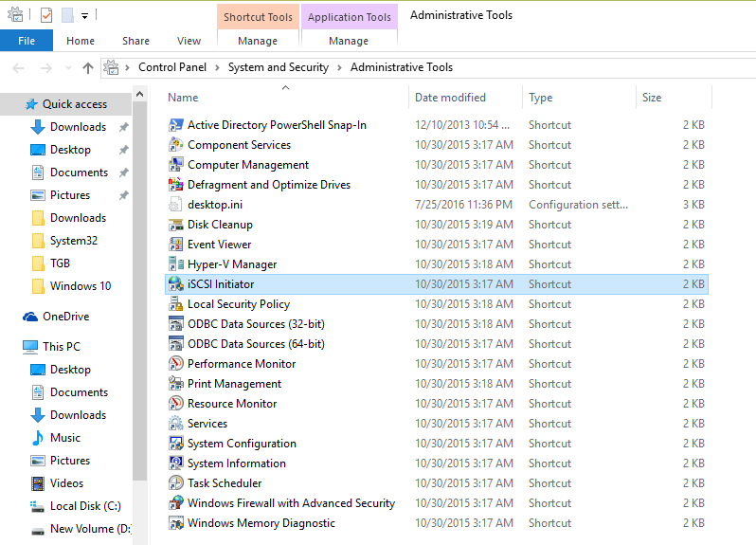
Task: Open Music under This PC
Action: tap(64, 438)
